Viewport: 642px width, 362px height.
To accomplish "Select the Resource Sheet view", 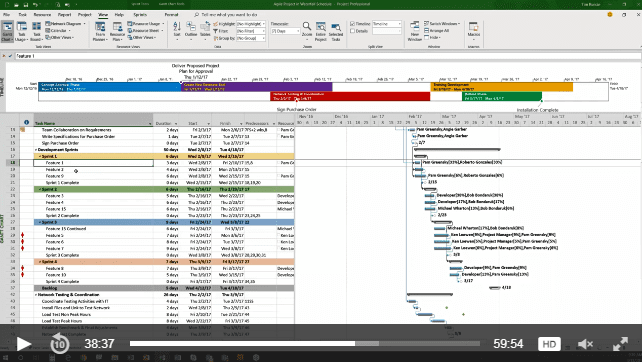I will (145, 31).
